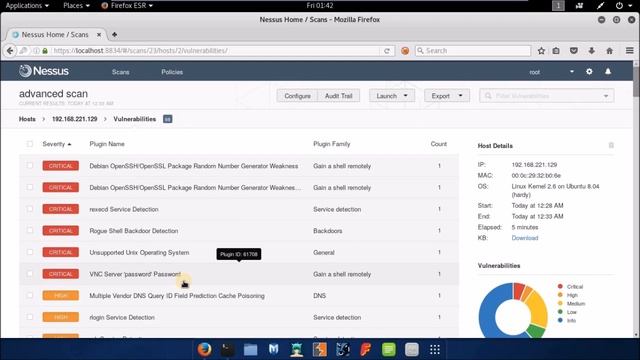
Task: Sort by the Severity column
Action: click(57, 144)
